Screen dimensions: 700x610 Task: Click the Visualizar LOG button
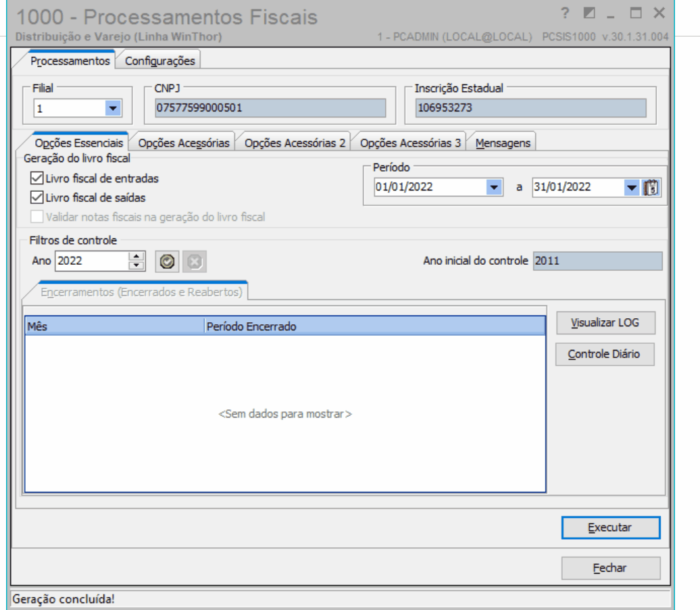click(x=605, y=323)
